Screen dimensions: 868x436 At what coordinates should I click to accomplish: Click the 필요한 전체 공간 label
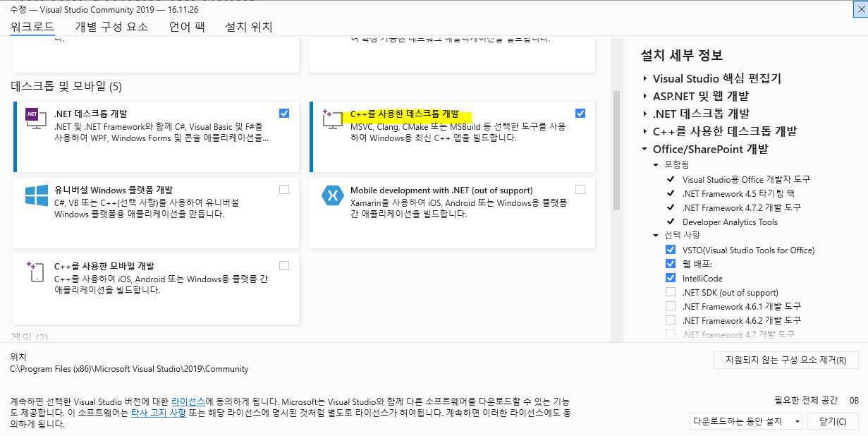coord(806,400)
